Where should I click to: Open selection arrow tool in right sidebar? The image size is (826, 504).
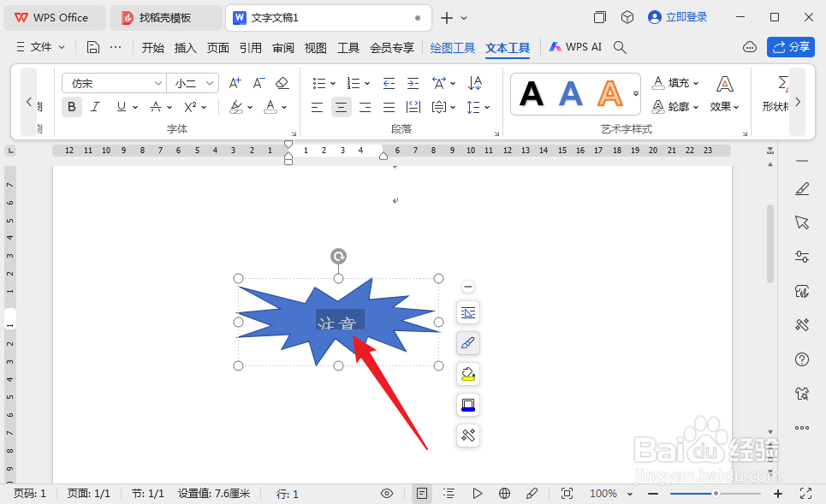tap(802, 222)
